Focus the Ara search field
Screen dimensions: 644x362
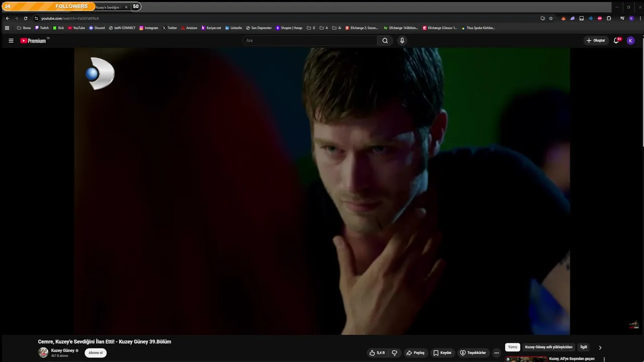[309, 41]
